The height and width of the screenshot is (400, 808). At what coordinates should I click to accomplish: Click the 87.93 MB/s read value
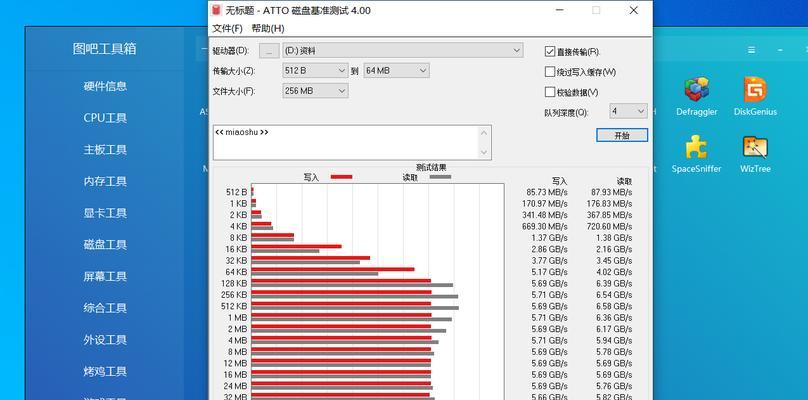tap(611, 192)
